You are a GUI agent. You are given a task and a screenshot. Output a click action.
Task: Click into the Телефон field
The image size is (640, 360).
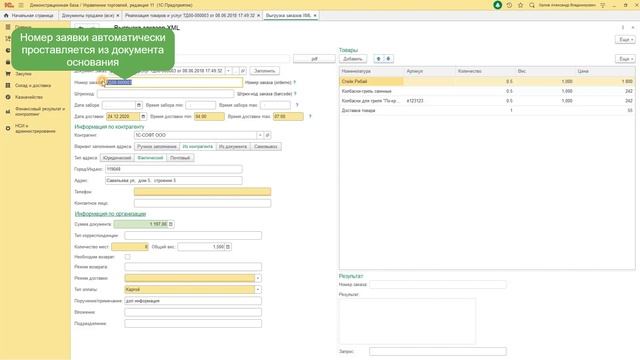tap(202, 192)
